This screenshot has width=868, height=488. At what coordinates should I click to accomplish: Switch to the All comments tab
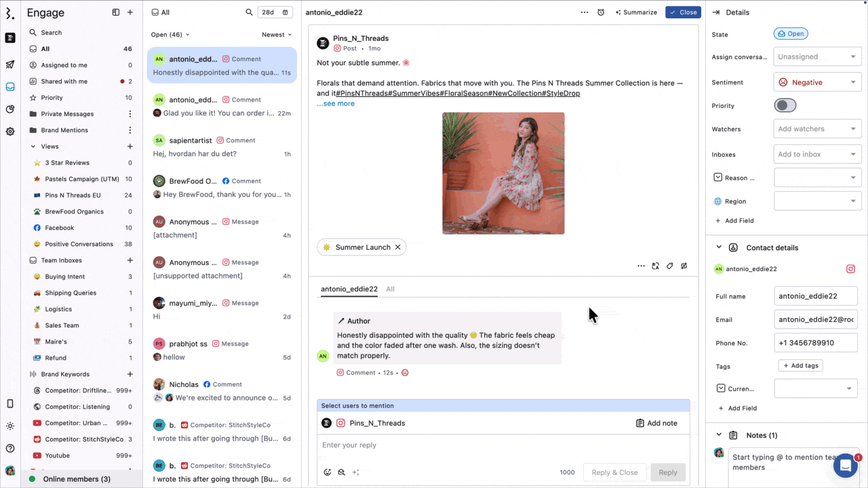390,289
